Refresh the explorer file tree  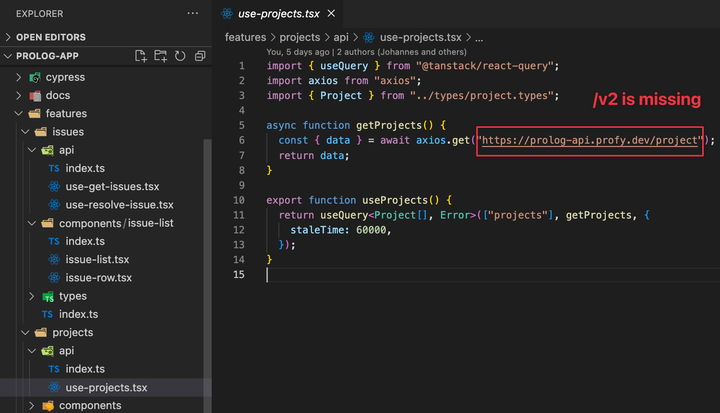pos(181,56)
